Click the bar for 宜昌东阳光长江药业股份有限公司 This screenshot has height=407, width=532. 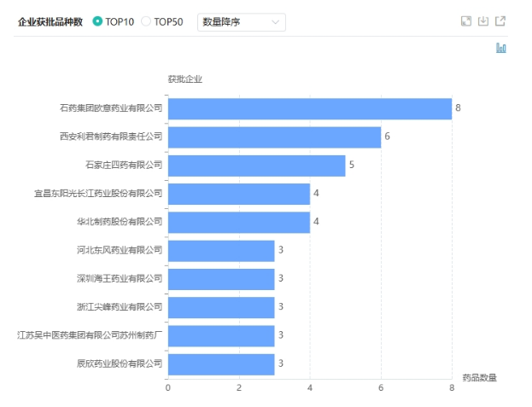pyautogui.click(x=239, y=195)
